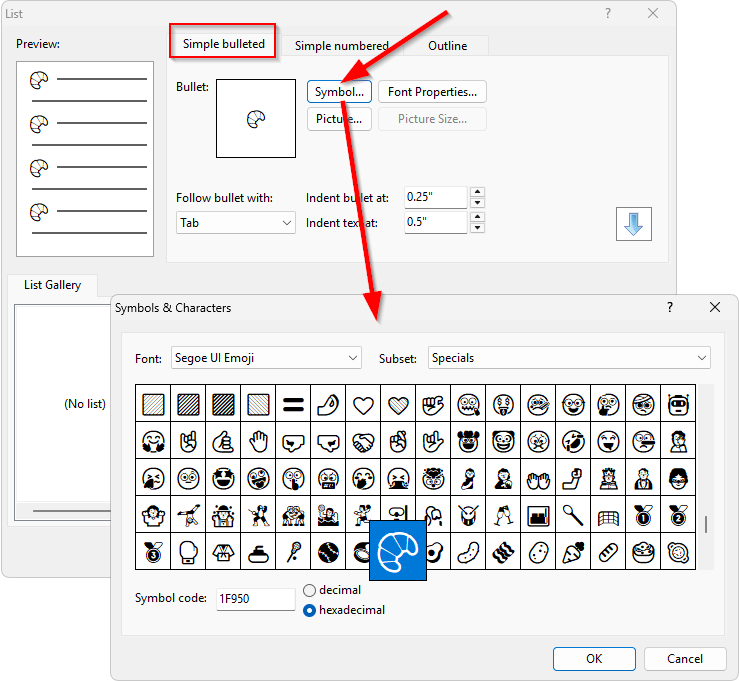Click the Font Properties... button
Viewport: 739px width, 681px height.
[432, 91]
